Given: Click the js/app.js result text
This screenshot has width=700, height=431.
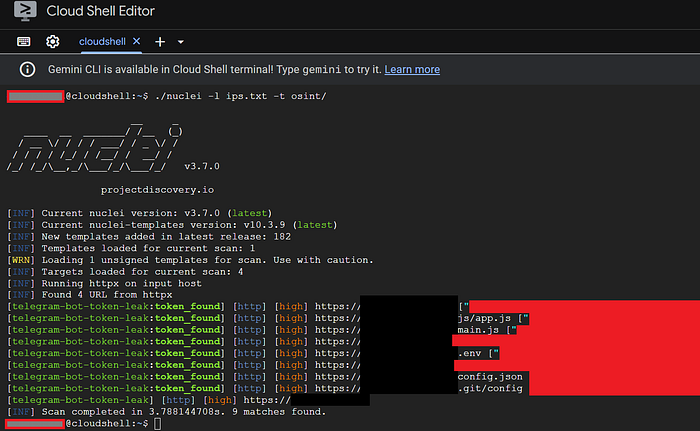Looking at the screenshot, I should tap(484, 318).
